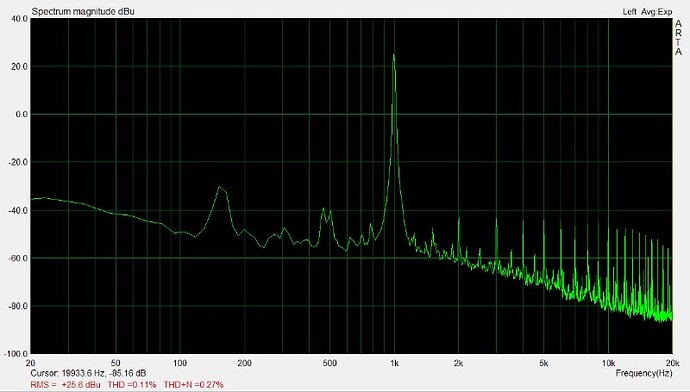Click the '1k' frequency axis label
The width and height of the screenshot is (690, 392).
tap(394, 363)
